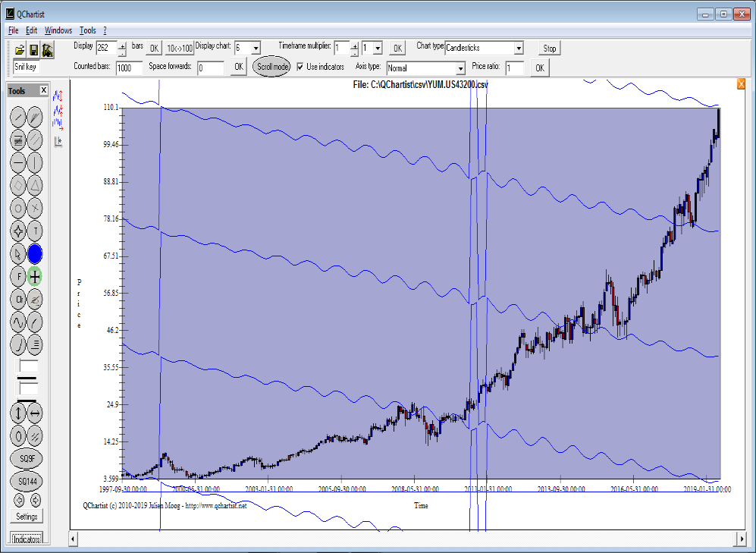Click the blue color circle swatch
The image size is (756, 553).
(x=36, y=253)
